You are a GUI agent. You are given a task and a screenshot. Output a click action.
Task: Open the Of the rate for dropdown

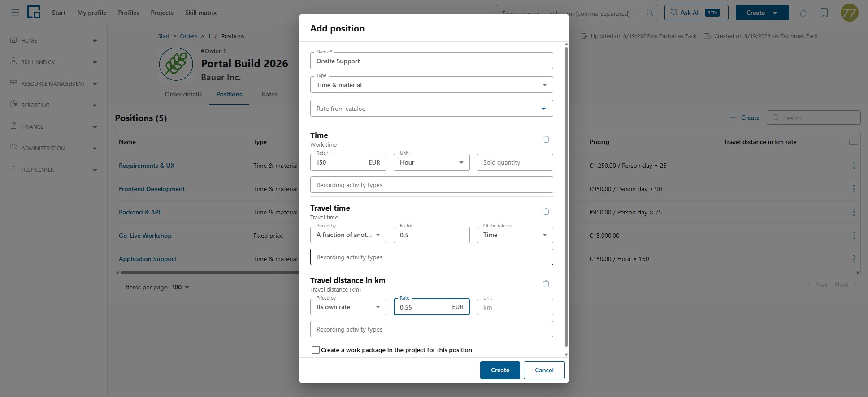pos(515,235)
